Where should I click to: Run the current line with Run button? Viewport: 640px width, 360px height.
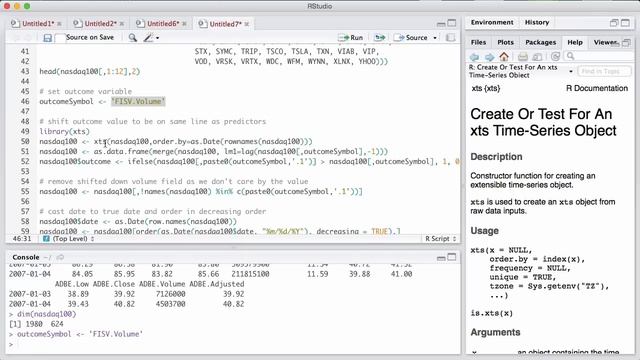pyautogui.click(x=351, y=38)
